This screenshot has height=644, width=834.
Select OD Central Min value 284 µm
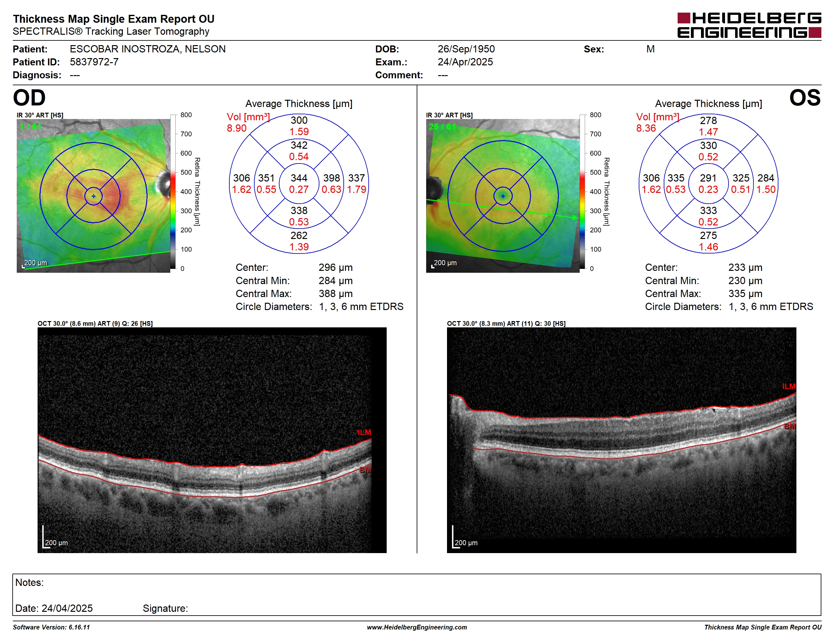336,281
